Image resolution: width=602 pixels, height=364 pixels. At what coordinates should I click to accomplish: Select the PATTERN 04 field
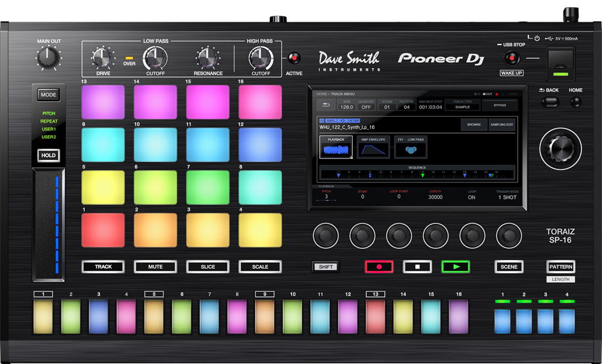[406, 105]
